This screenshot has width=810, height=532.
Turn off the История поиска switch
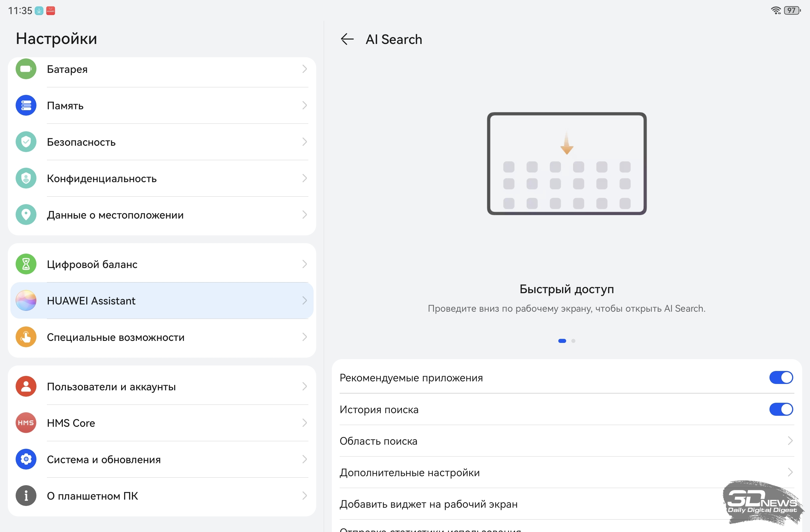pyautogui.click(x=781, y=409)
